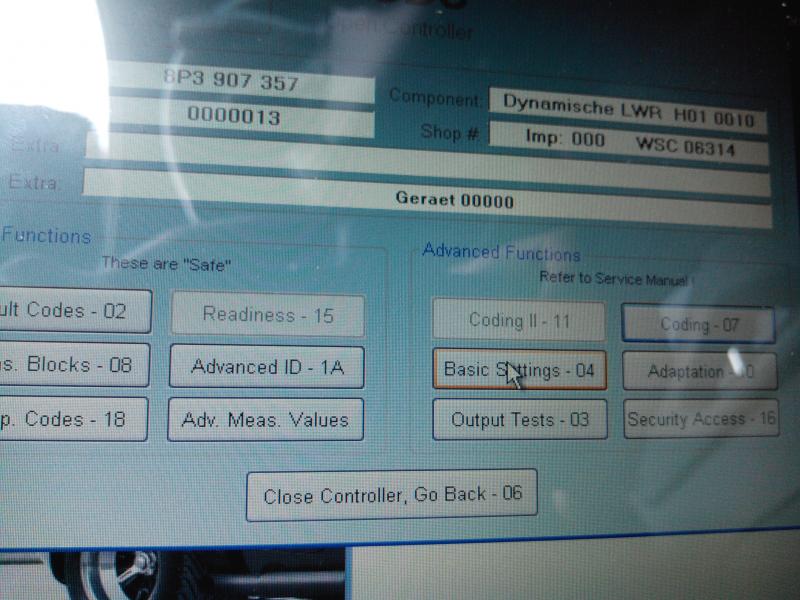Click the Readiness - 15 button
Viewport: 800px width, 600px height.
click(267, 315)
